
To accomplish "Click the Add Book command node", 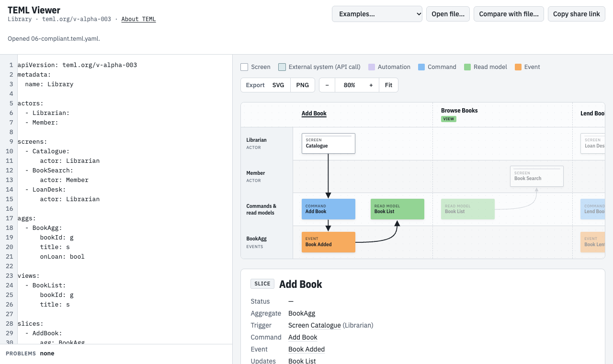I will [329, 209].
